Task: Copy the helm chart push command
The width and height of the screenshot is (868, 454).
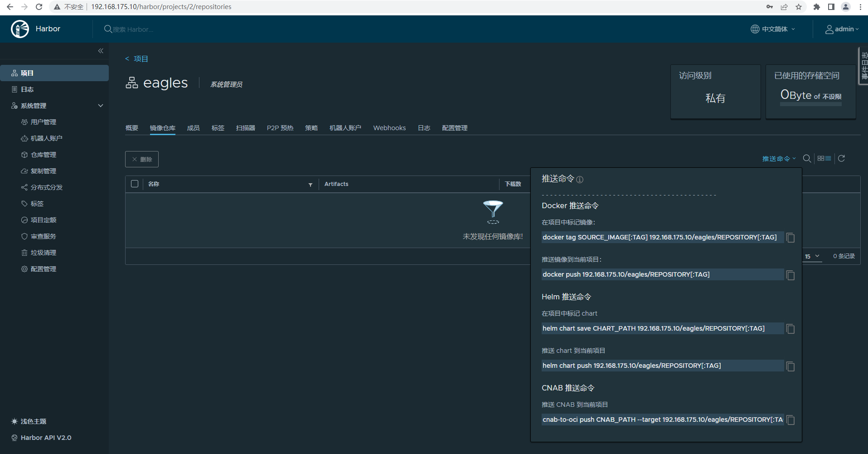Action: click(790, 366)
